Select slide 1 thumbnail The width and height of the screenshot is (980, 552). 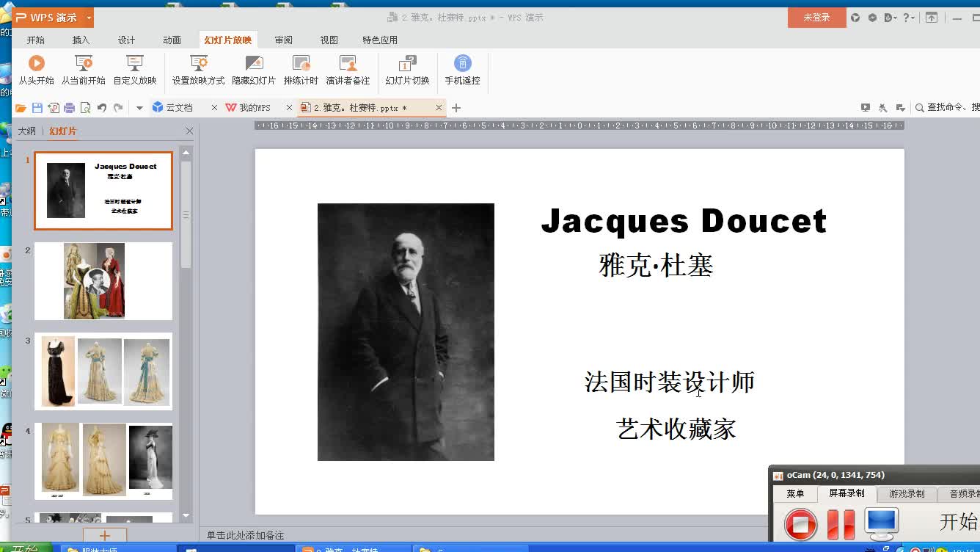tap(103, 191)
